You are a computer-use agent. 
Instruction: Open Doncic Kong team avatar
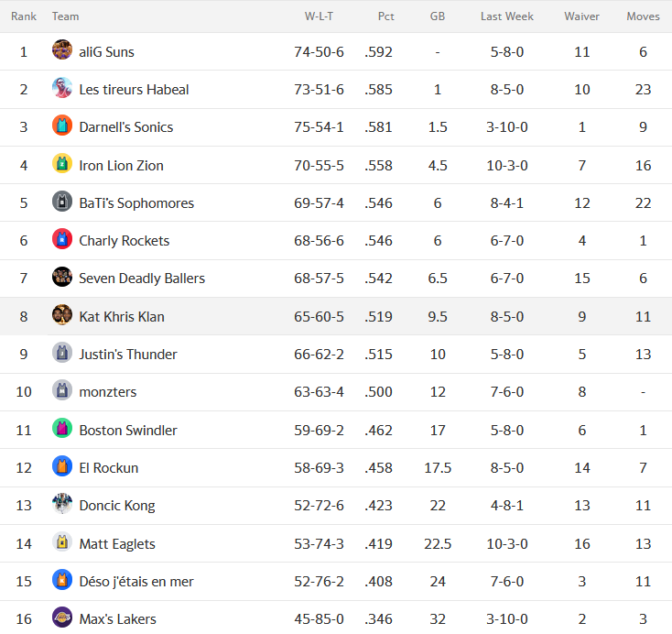pos(62,504)
